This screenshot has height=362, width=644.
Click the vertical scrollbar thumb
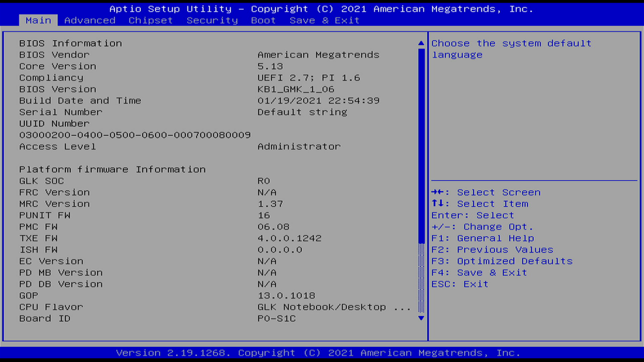(421, 146)
